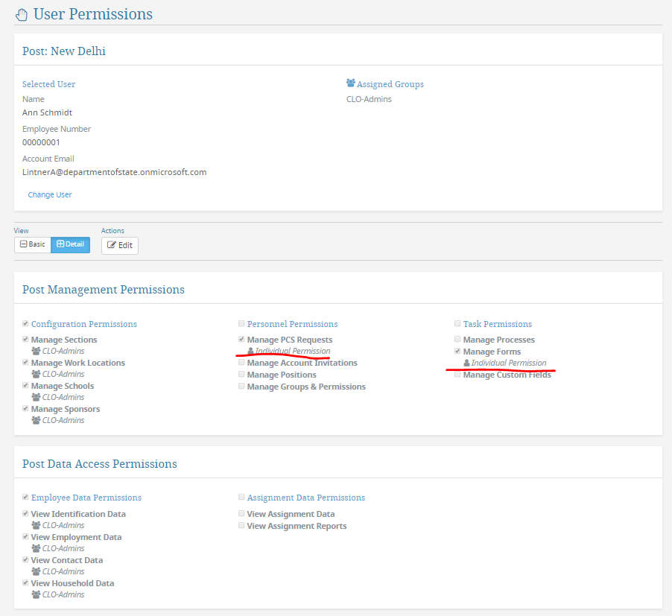The height and width of the screenshot is (616, 672).
Task: Enable the Manage Groups & Permissions checkbox
Action: point(241,387)
